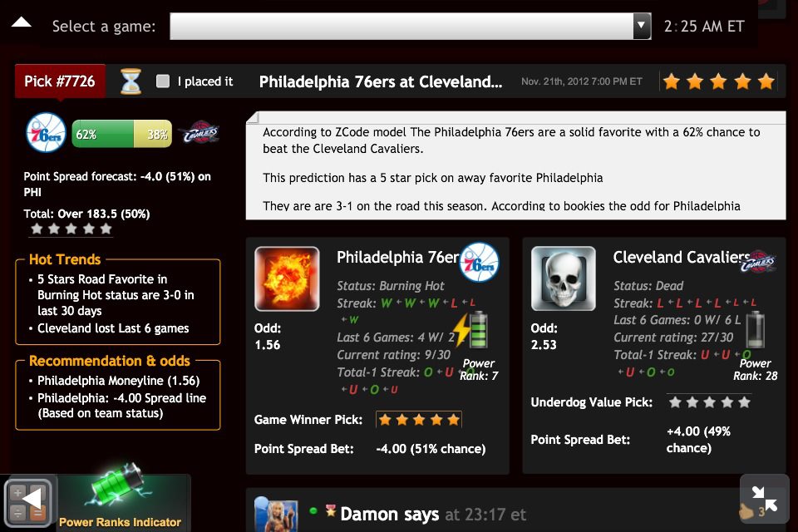Click the medal icon beside Damon's name
Image resolution: width=798 pixels, height=532 pixels.
tap(331, 510)
